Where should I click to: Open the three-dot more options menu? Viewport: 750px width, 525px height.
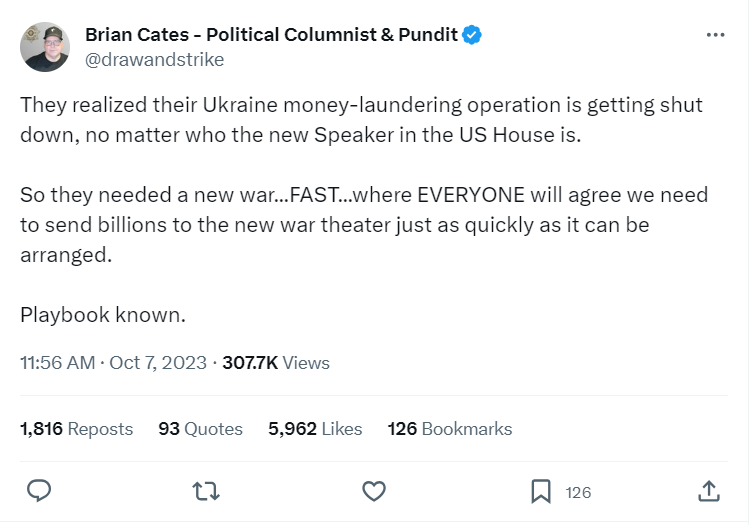(715, 35)
